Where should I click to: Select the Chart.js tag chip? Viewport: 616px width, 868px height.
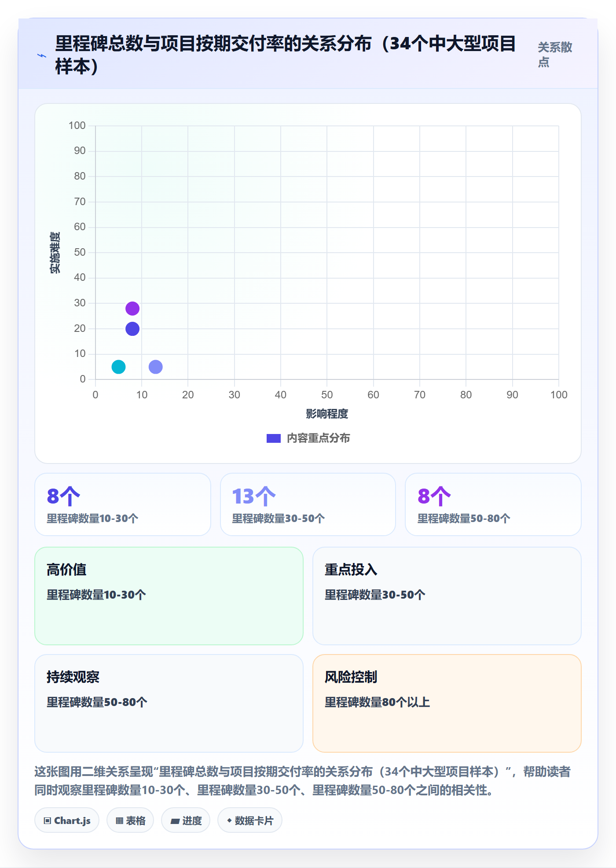[67, 820]
